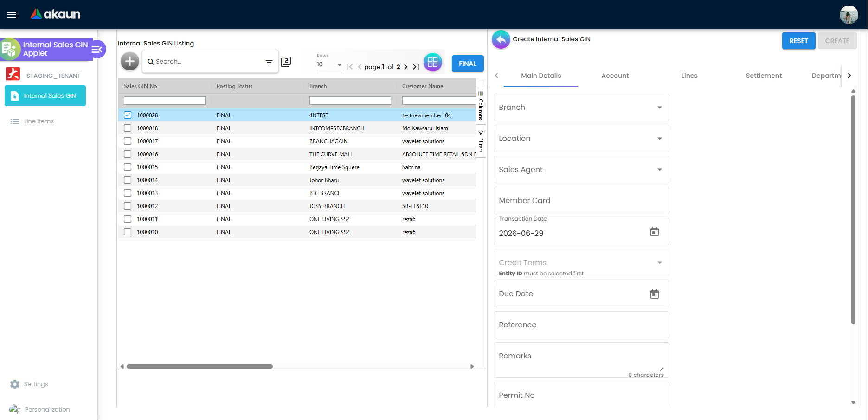
Task: Switch to the Main Details tab
Action: 541,76
